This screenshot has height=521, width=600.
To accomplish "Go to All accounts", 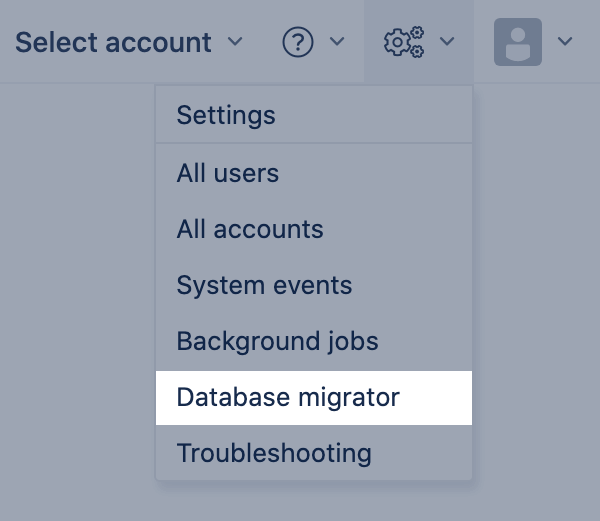I will click(x=250, y=229).
